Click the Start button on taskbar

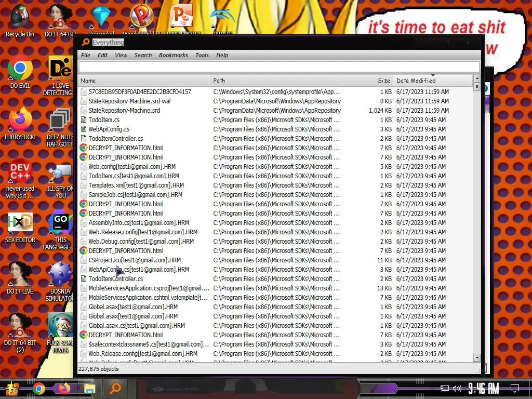11,389
